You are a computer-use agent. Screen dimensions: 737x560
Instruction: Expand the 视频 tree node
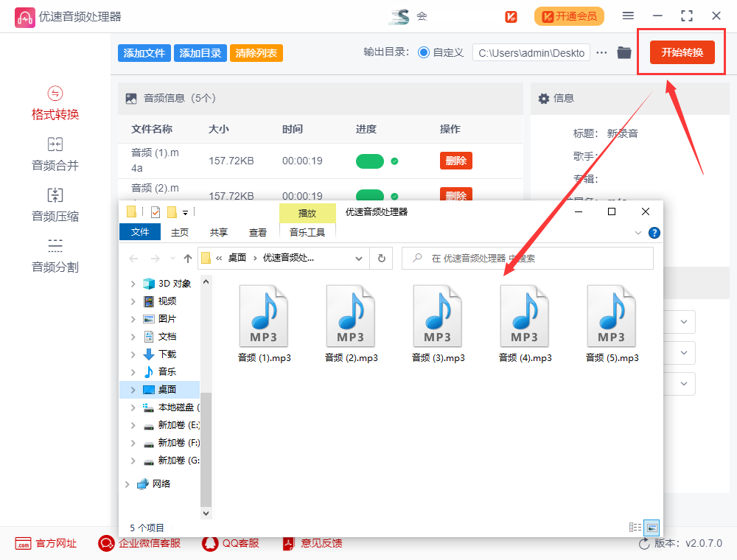(x=133, y=301)
